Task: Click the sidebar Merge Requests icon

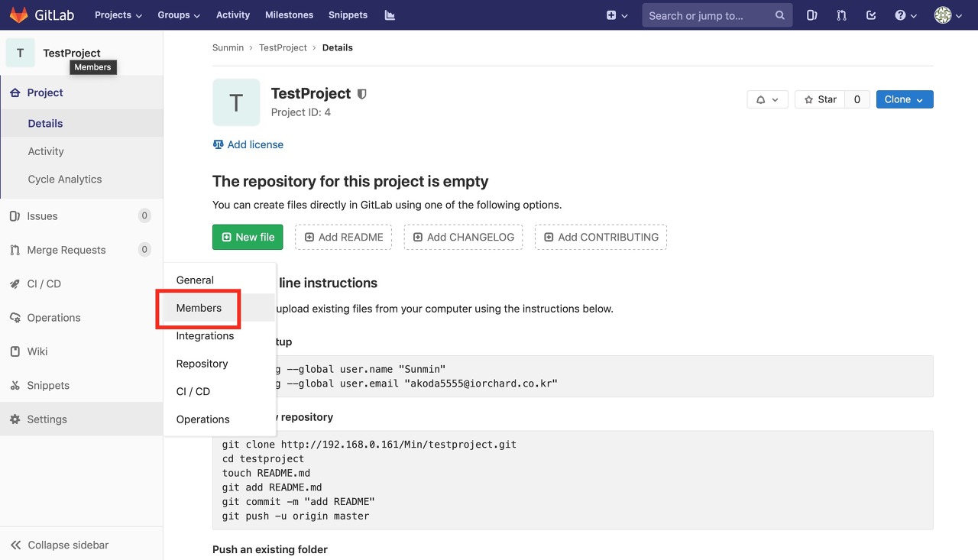Action: (15, 250)
